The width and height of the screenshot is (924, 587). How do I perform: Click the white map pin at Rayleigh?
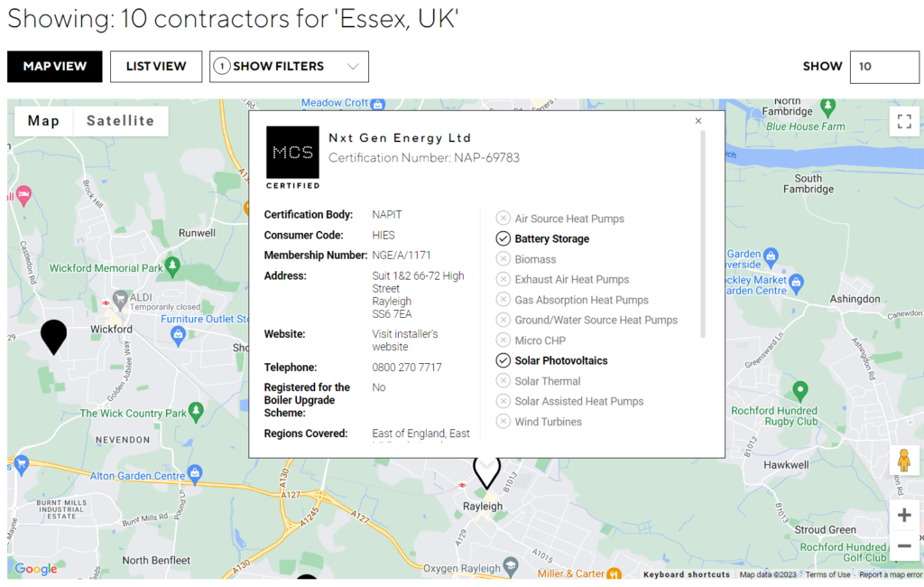486,474
